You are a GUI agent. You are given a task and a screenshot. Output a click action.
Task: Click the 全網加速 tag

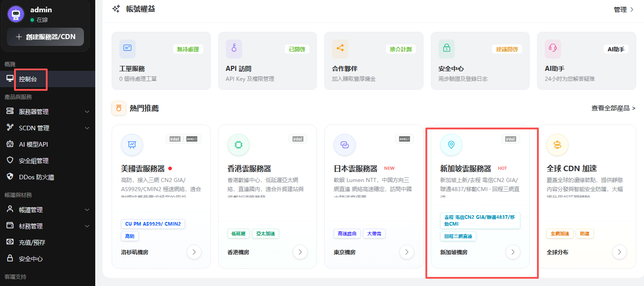click(x=560, y=234)
